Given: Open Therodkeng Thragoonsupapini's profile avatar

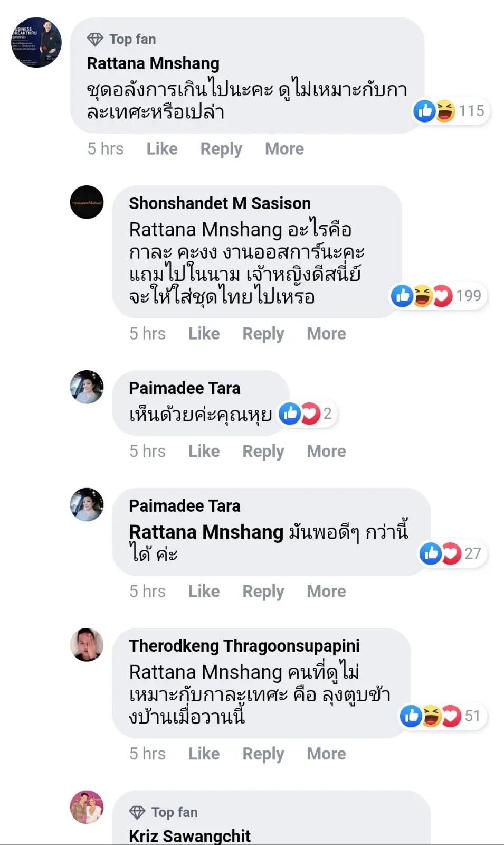Looking at the screenshot, I should click(87, 645).
